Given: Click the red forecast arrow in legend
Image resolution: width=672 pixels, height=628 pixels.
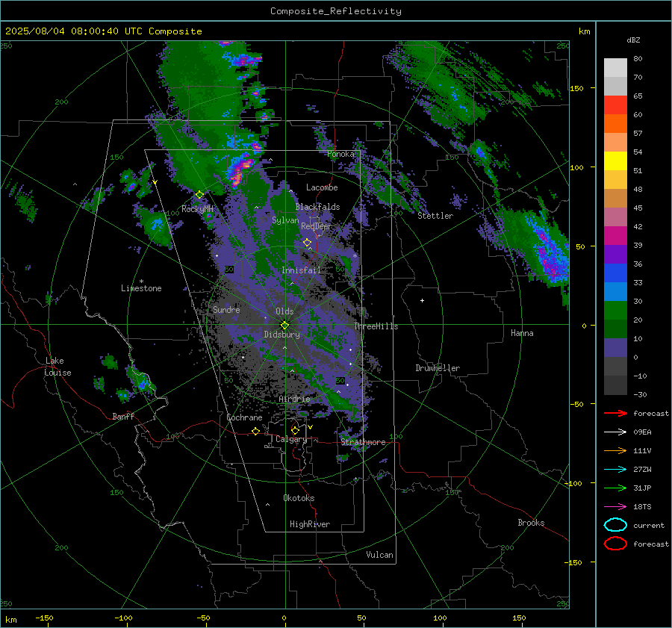Looking at the screenshot, I should point(615,413).
